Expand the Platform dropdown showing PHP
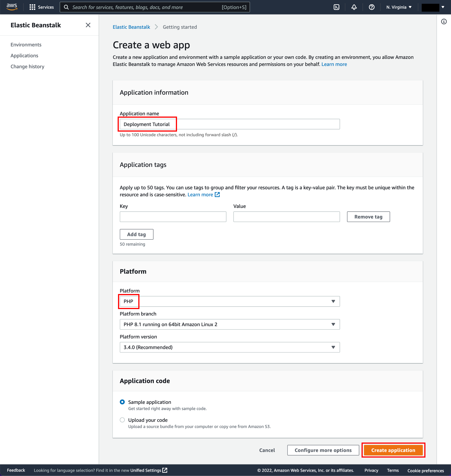Screen dimensions: 451x476 click(230, 301)
